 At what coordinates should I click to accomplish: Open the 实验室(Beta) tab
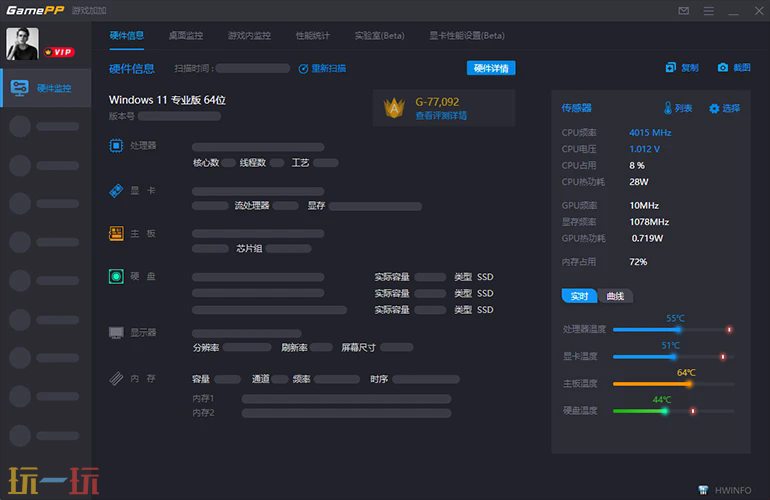[x=380, y=35]
